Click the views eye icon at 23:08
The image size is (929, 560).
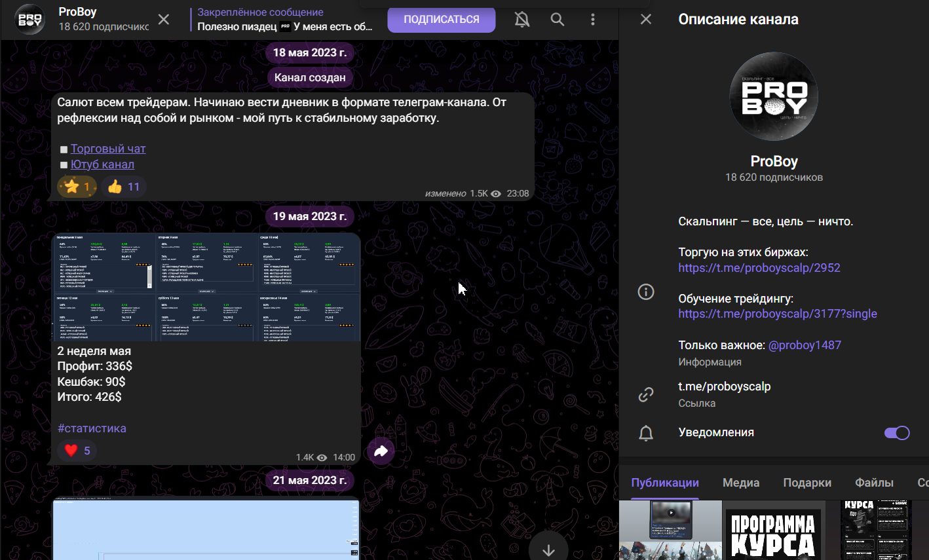(496, 194)
